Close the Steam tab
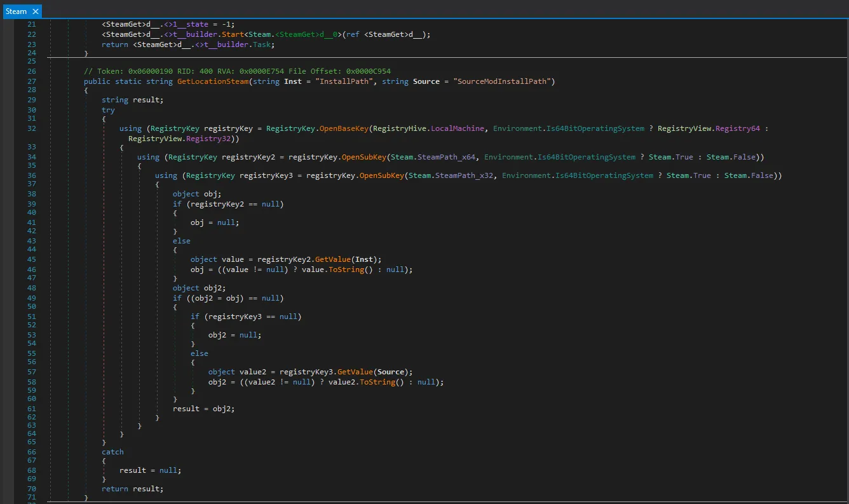849x504 pixels. [x=35, y=11]
